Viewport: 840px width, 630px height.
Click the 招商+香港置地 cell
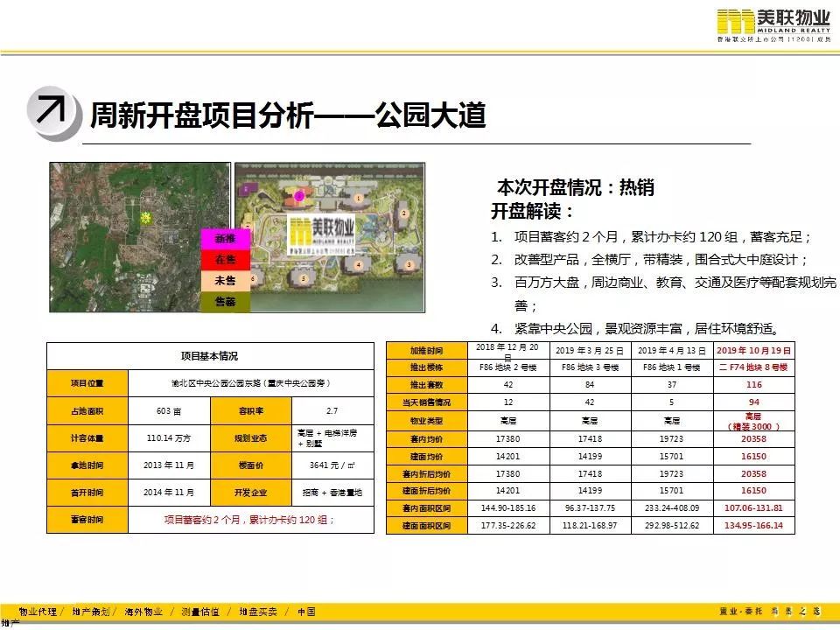point(332,493)
